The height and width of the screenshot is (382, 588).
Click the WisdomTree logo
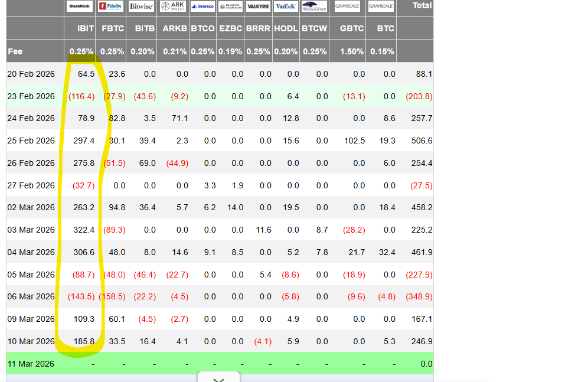[x=314, y=6]
